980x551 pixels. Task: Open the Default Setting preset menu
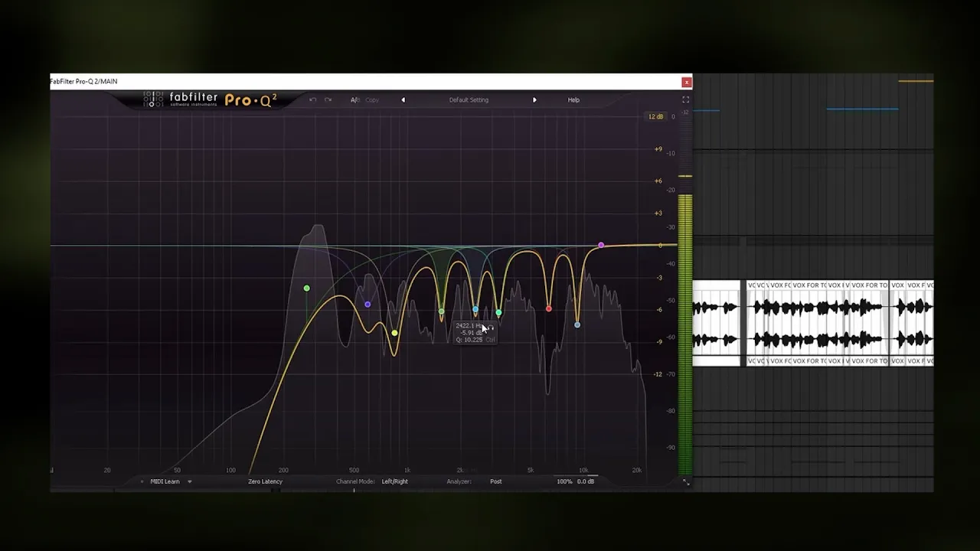pyautogui.click(x=469, y=99)
